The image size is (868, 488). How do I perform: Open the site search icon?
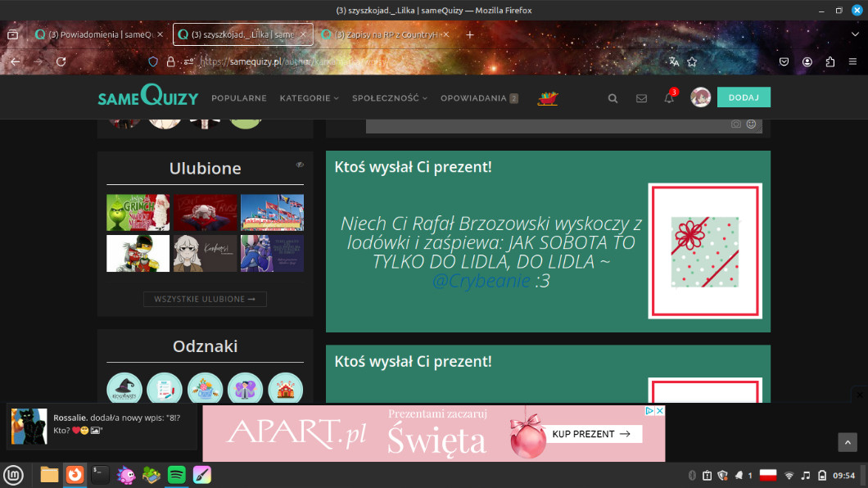point(613,98)
